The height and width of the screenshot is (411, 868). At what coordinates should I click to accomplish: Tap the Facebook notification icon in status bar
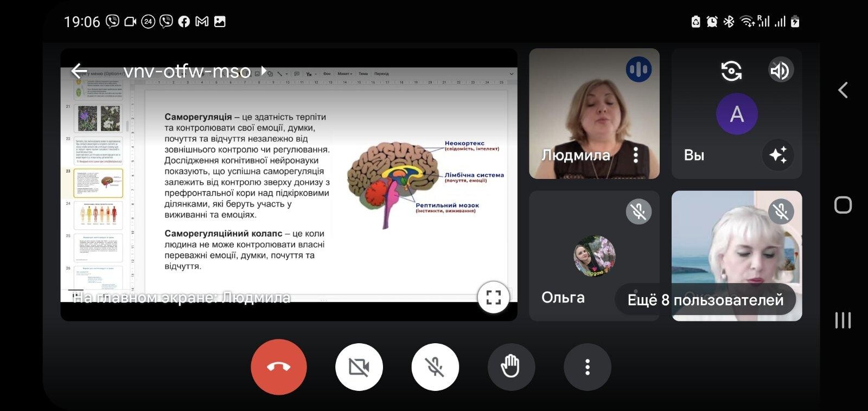pyautogui.click(x=184, y=22)
